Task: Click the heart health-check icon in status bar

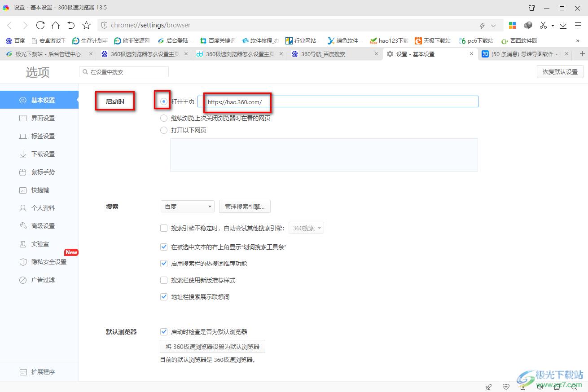Action: [506, 387]
